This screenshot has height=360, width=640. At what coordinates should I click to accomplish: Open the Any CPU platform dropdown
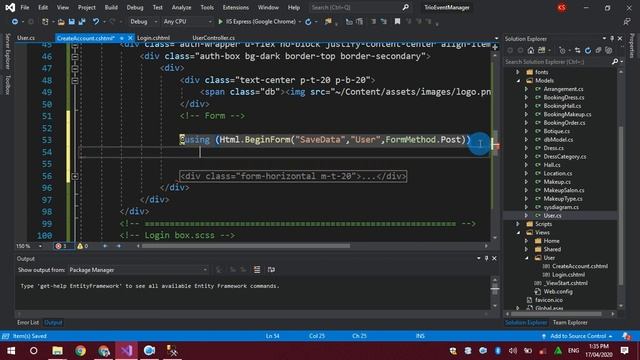(x=187, y=22)
